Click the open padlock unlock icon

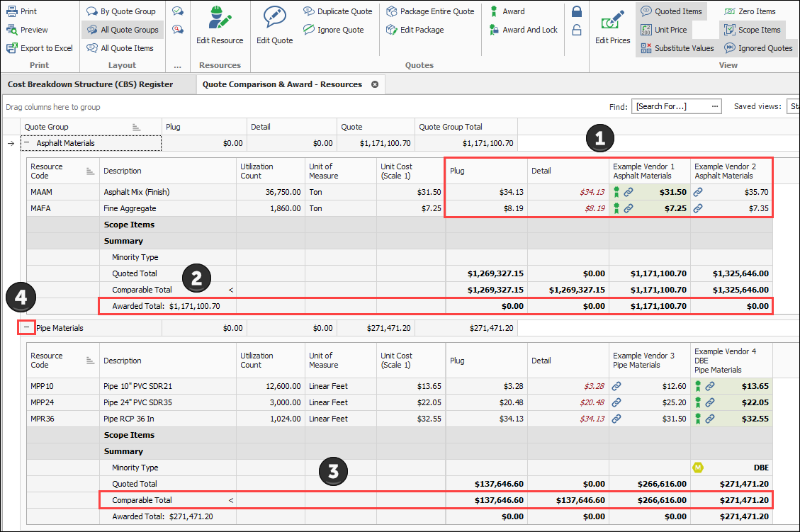tap(577, 30)
